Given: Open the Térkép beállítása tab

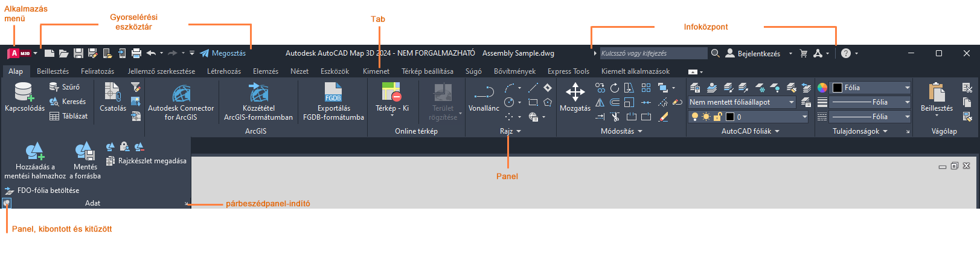Looking at the screenshot, I should pos(428,71).
